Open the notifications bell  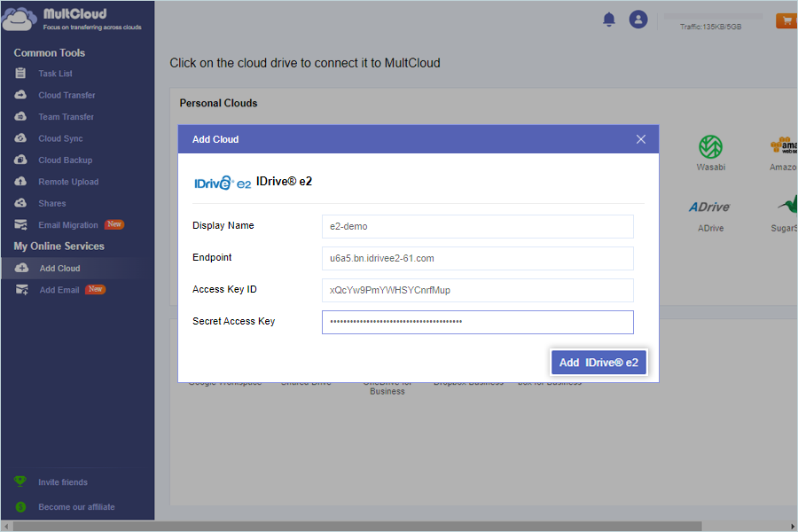coord(608,20)
